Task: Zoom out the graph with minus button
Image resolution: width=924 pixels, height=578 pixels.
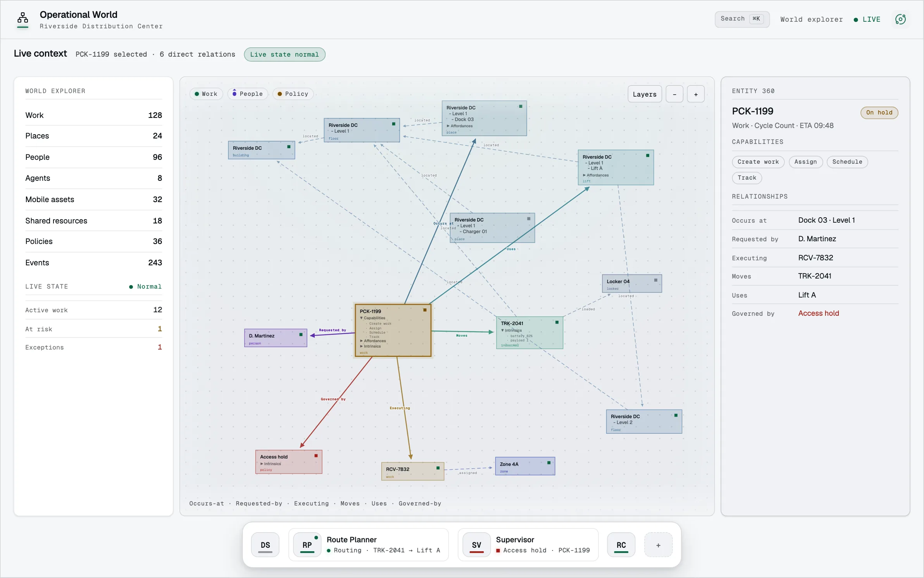Action: pos(674,94)
